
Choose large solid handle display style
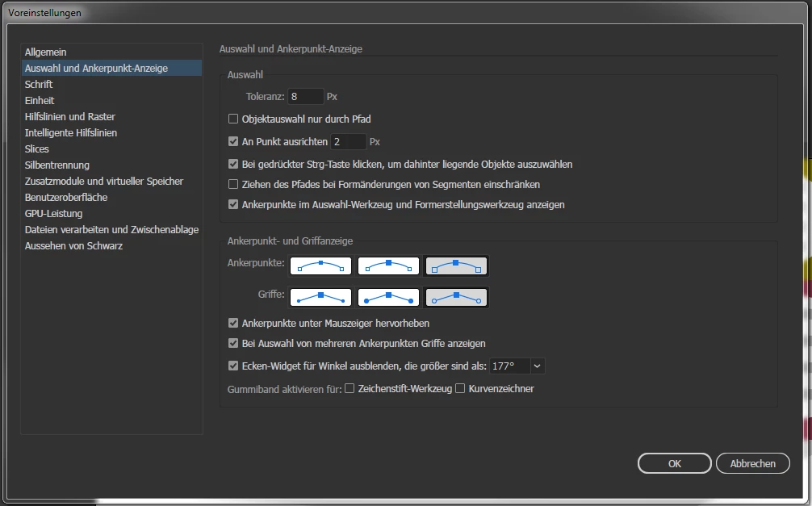[388, 297]
